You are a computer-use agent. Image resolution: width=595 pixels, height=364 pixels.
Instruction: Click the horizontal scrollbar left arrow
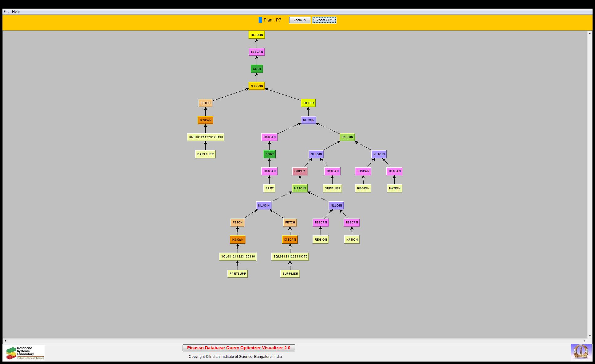tap(5, 341)
